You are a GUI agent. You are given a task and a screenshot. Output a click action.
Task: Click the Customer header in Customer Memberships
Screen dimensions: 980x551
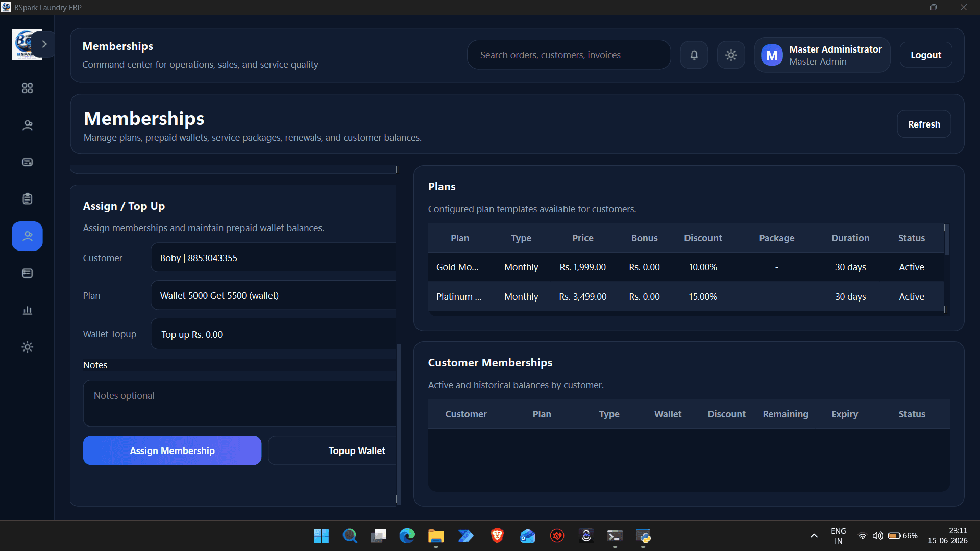pyautogui.click(x=465, y=414)
